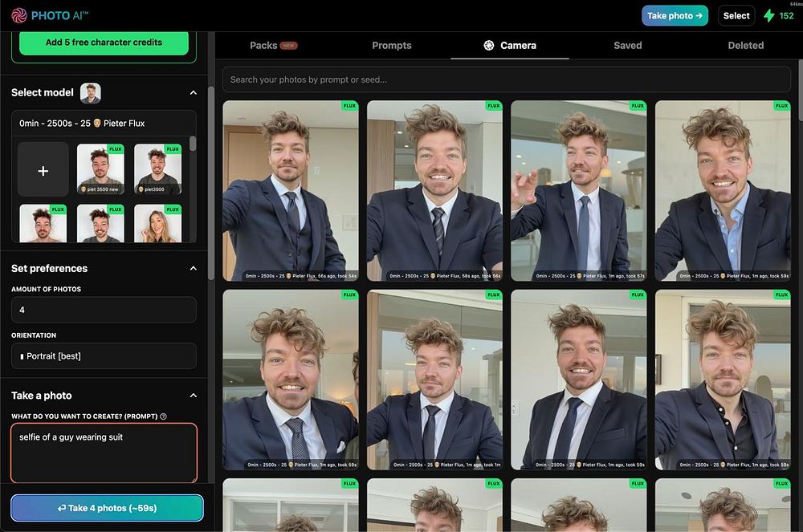The image size is (803, 532).
Task: Open the black shirt suit selfie photo
Action: coord(723,380)
